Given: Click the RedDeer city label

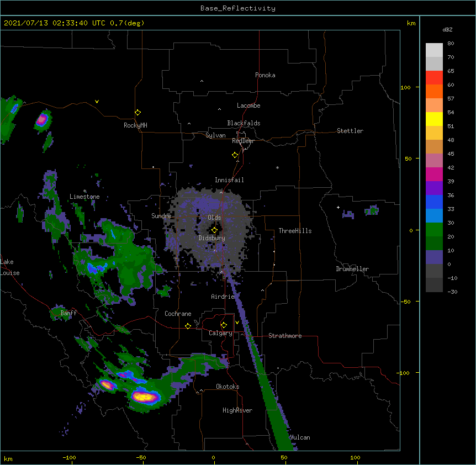Looking at the screenshot, I should (243, 141).
